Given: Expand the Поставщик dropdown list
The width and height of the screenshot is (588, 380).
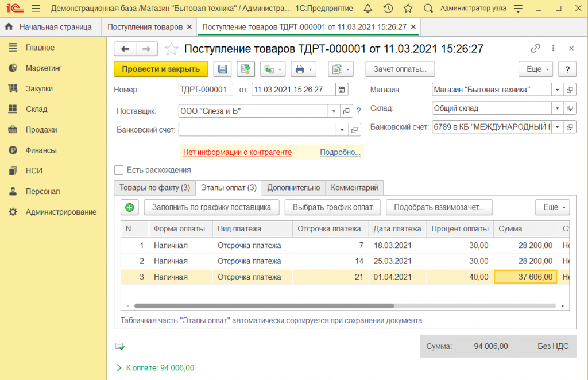Looking at the screenshot, I should pyautogui.click(x=334, y=111).
